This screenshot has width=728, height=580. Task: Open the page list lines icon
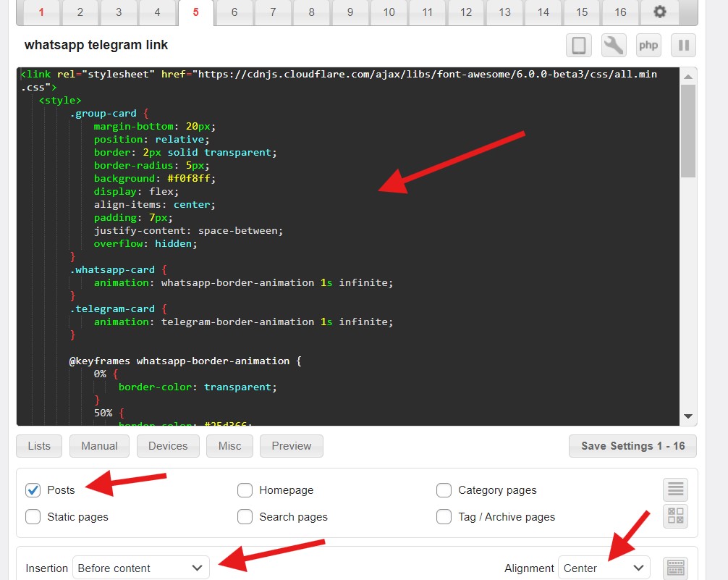[675, 489]
